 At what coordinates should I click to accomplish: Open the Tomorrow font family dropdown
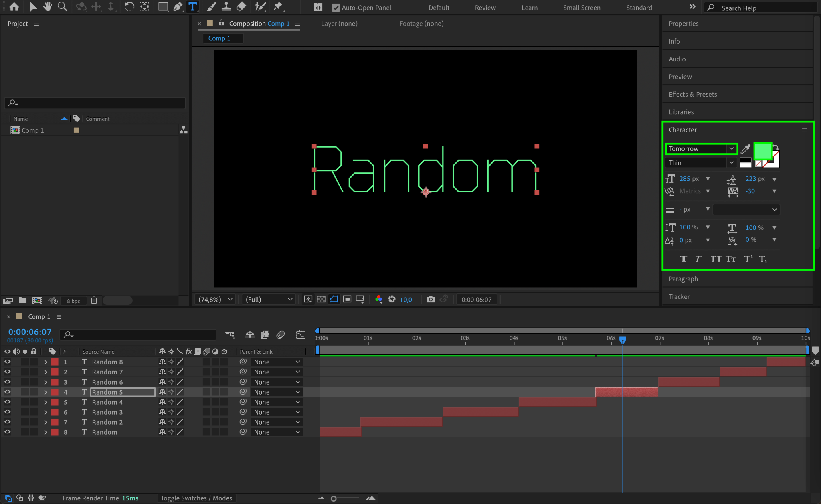pyautogui.click(x=731, y=149)
